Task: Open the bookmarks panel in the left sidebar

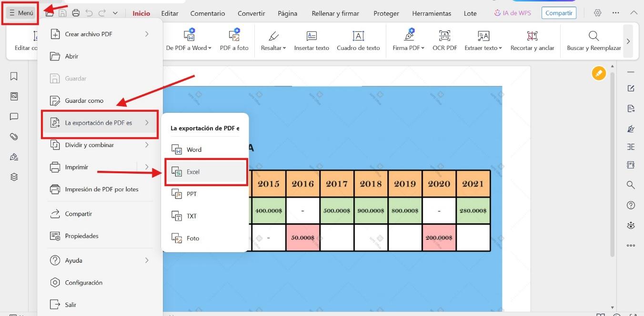Action: coord(14,76)
